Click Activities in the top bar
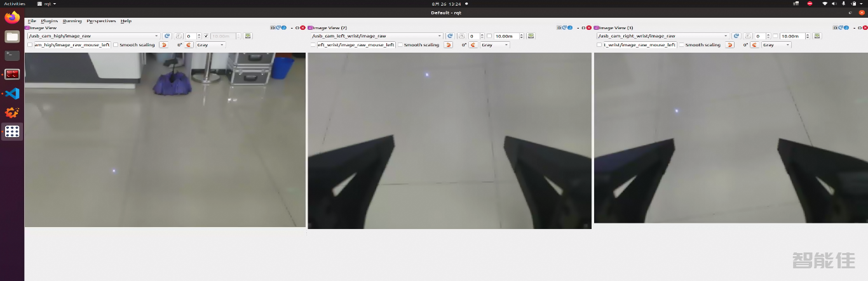The image size is (868, 281). 15,4
